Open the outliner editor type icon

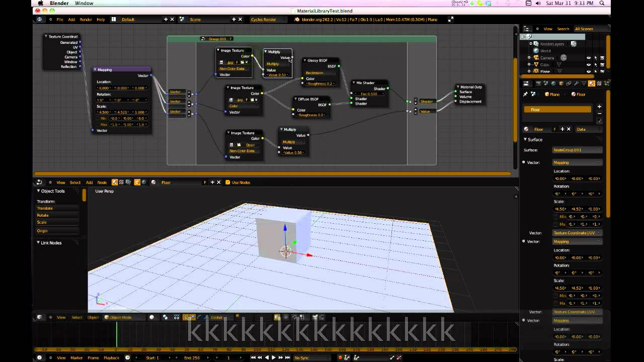pyautogui.click(x=527, y=29)
